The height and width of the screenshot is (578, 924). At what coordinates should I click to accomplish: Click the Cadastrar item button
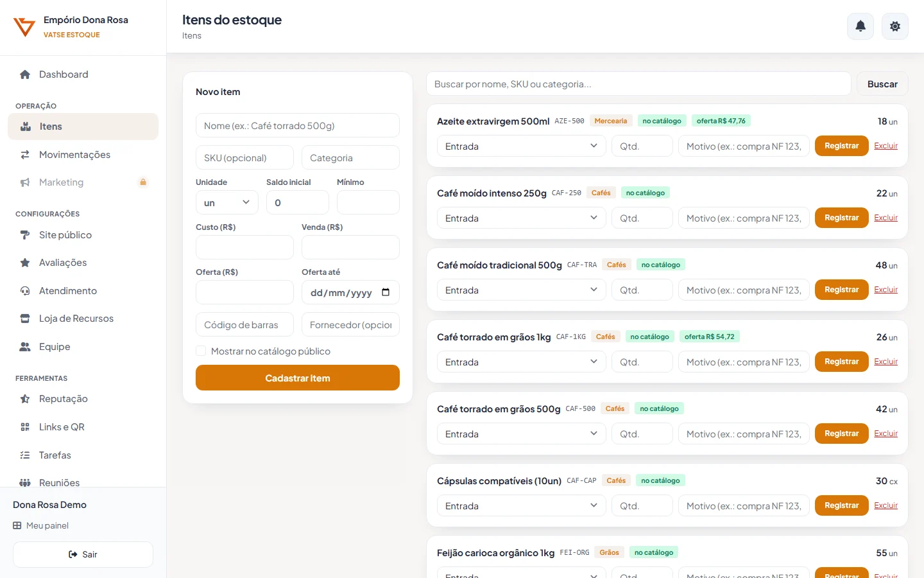298,378
